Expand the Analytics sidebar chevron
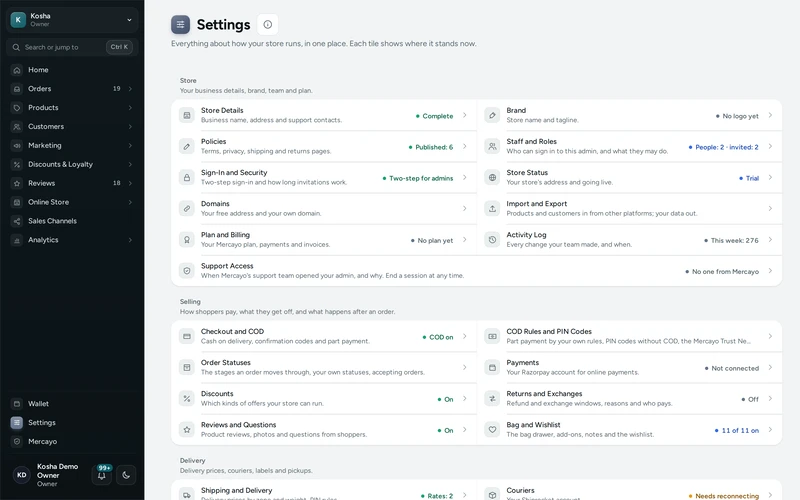 coord(130,240)
